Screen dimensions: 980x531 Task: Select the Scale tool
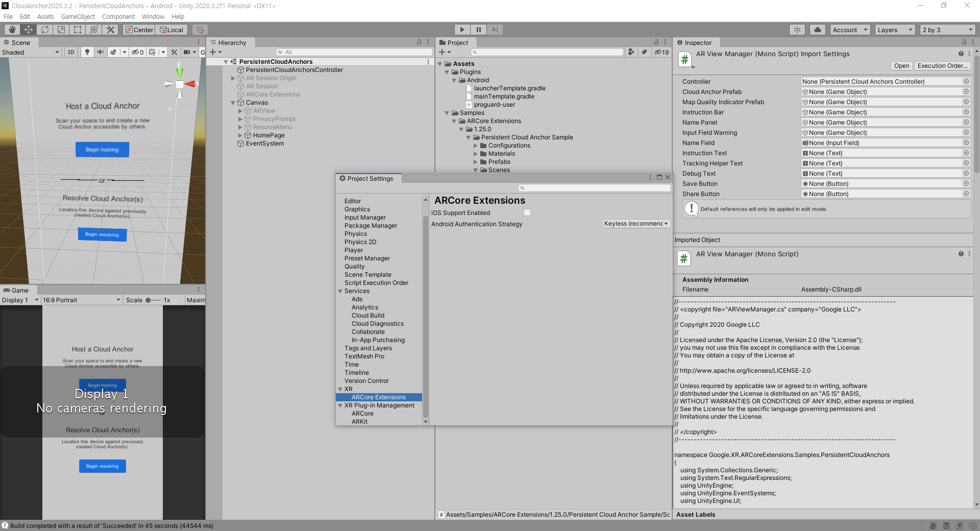61,30
